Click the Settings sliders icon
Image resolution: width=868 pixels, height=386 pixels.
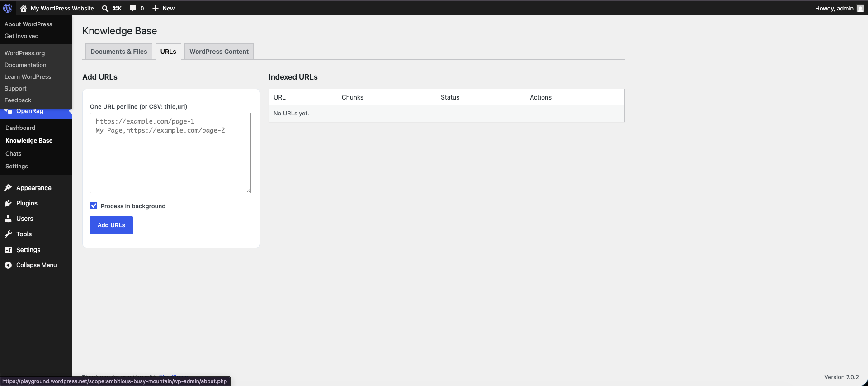[x=8, y=250]
